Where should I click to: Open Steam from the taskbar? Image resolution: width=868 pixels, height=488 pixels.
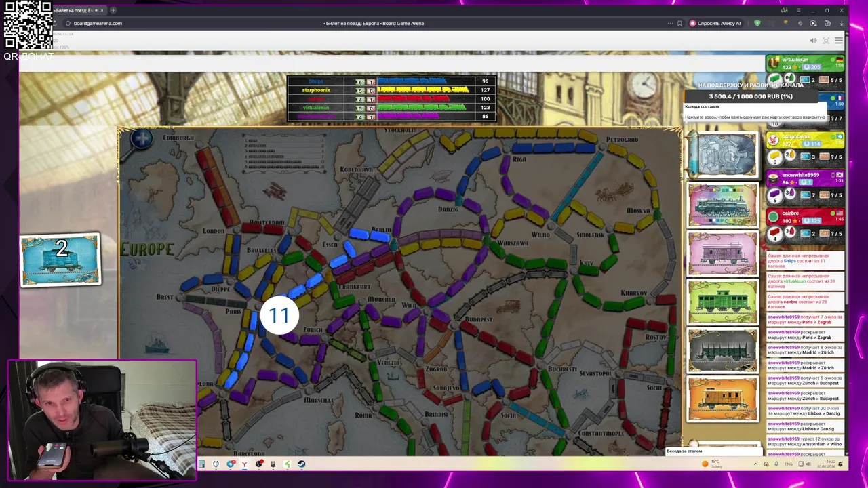tap(302, 464)
